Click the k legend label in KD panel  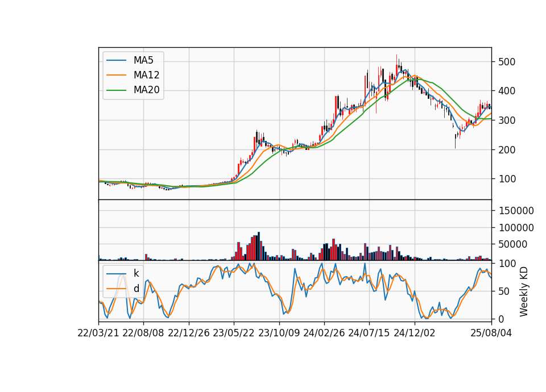click(136, 273)
